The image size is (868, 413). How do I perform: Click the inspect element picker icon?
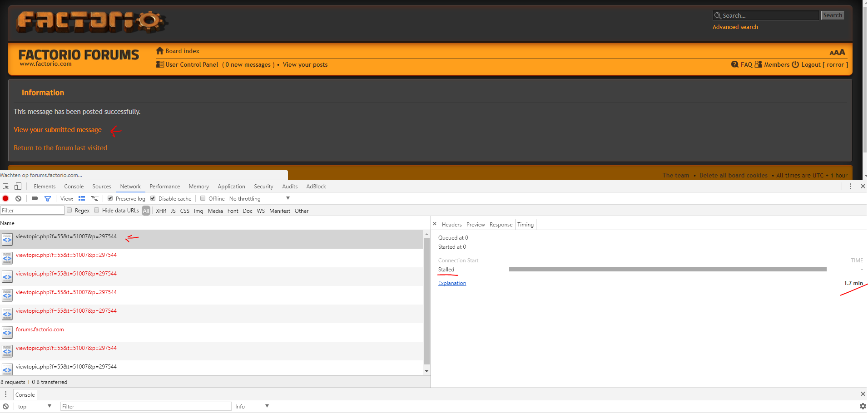[6, 187]
